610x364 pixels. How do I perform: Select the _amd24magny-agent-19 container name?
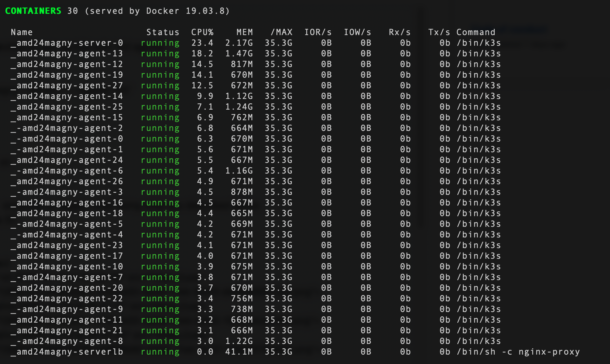point(67,75)
